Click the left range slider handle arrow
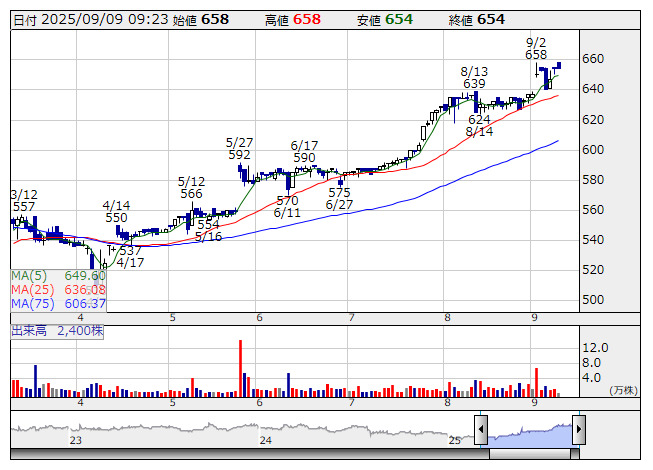 (x=481, y=429)
